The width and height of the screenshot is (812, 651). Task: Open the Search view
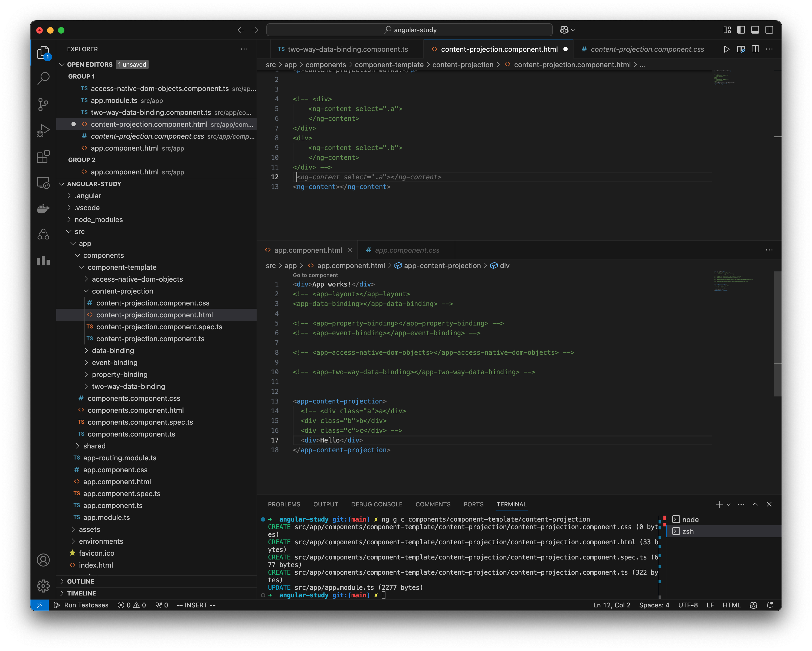(43, 78)
